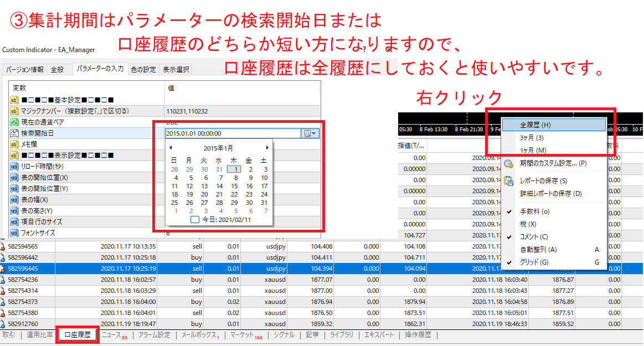This screenshot has height=346, width=644.
Task: Click the ■表示設定■ header row icon
Action: point(14,156)
